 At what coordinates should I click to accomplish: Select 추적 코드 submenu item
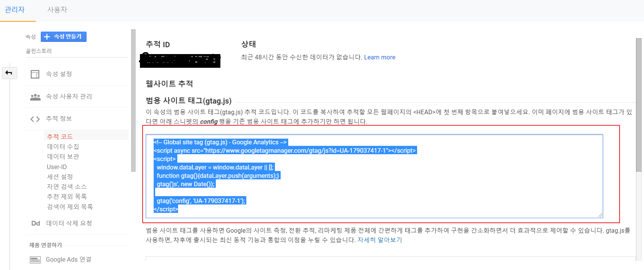60,136
